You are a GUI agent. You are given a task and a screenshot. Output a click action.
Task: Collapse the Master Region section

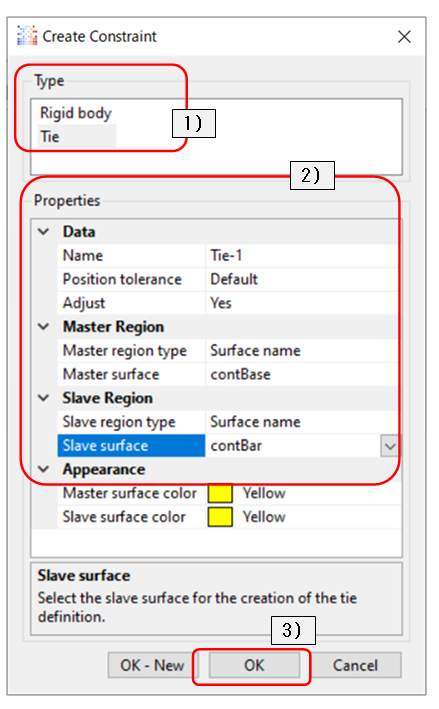(44, 326)
